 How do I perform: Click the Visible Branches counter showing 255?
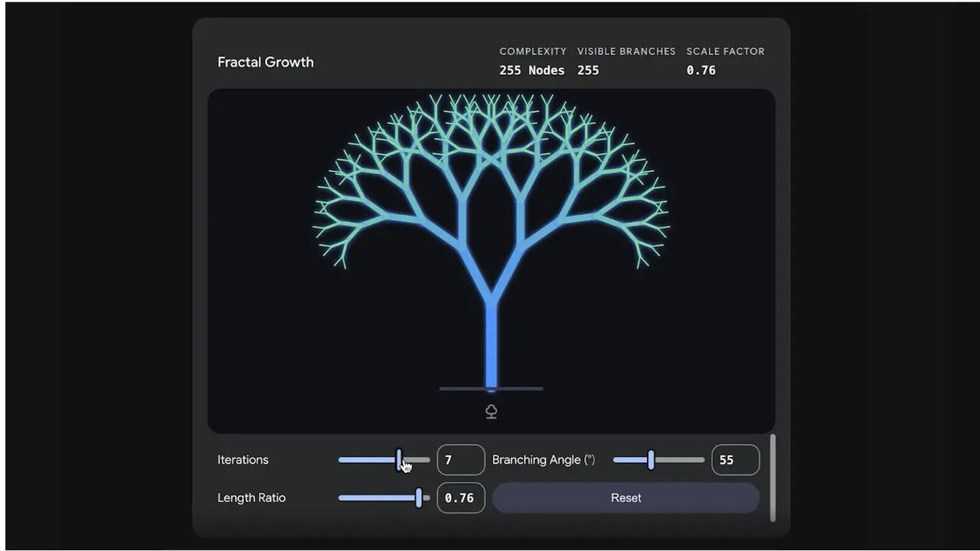[588, 70]
